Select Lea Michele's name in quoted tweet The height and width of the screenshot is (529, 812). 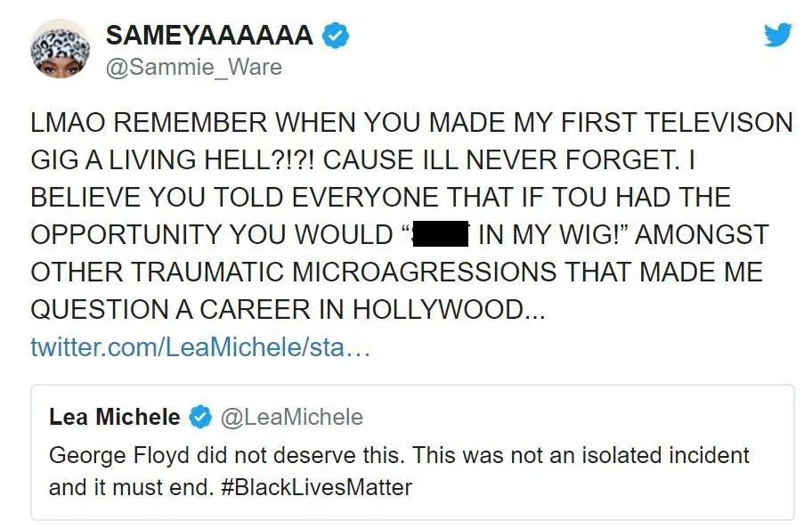coord(115,417)
